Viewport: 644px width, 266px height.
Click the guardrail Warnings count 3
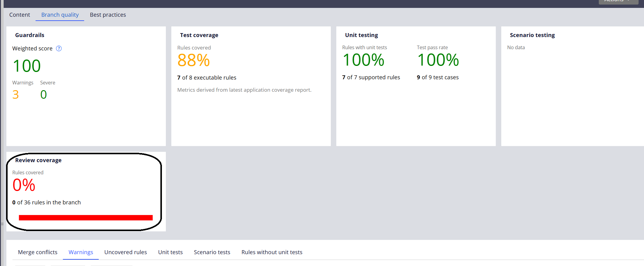point(15,95)
